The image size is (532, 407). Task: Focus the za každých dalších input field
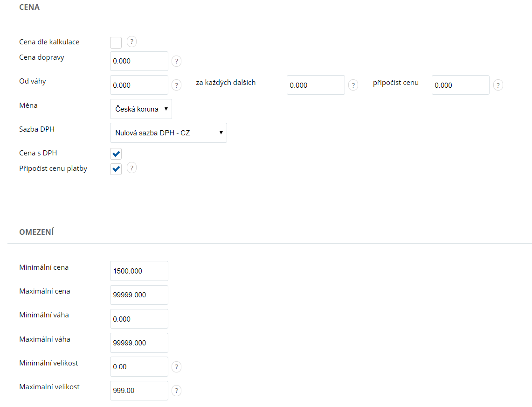(x=316, y=85)
